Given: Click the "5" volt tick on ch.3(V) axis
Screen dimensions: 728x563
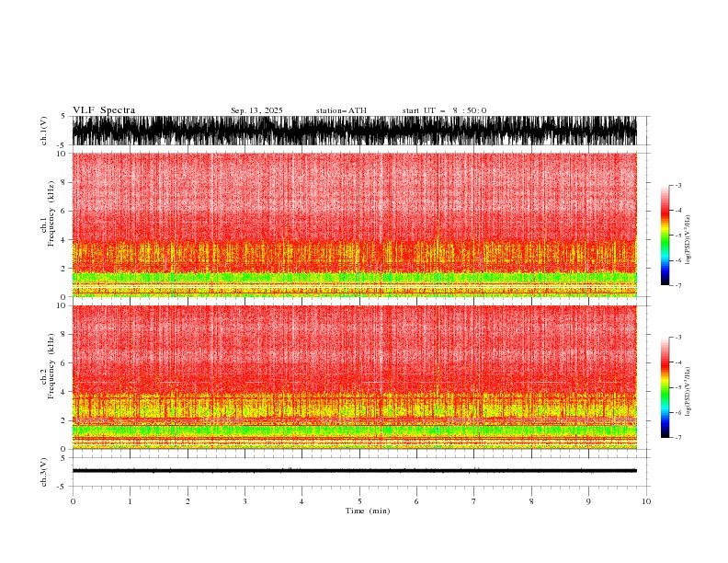Looking at the screenshot, I should (63, 457).
